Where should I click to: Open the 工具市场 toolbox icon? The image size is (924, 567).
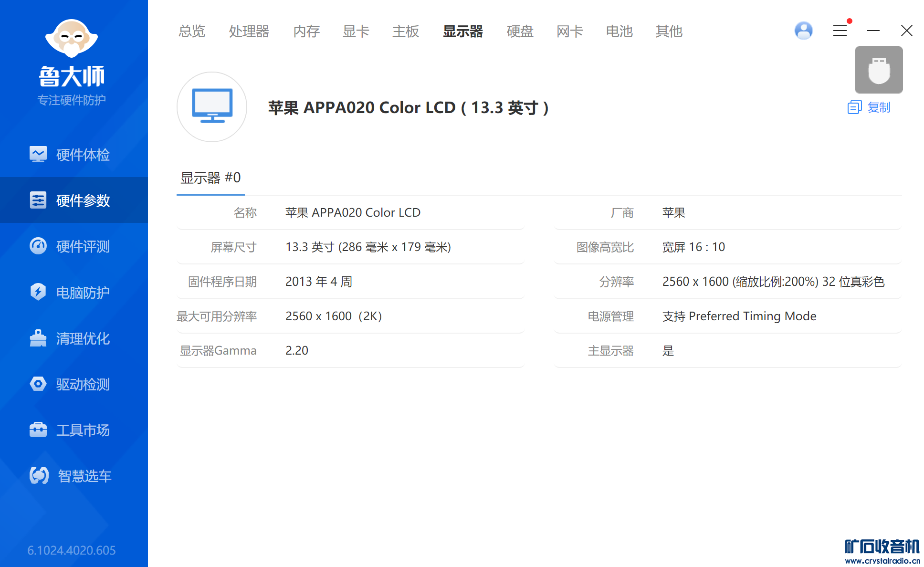pos(38,430)
